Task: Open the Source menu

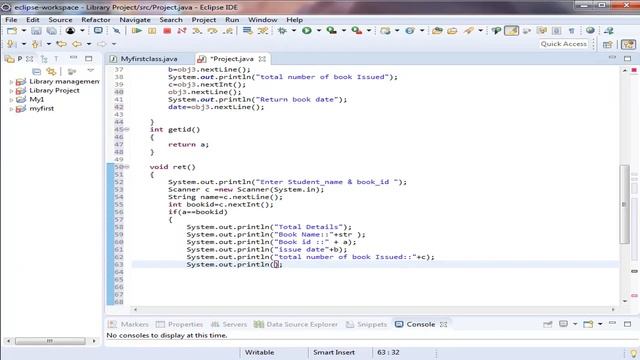Action: [60, 20]
